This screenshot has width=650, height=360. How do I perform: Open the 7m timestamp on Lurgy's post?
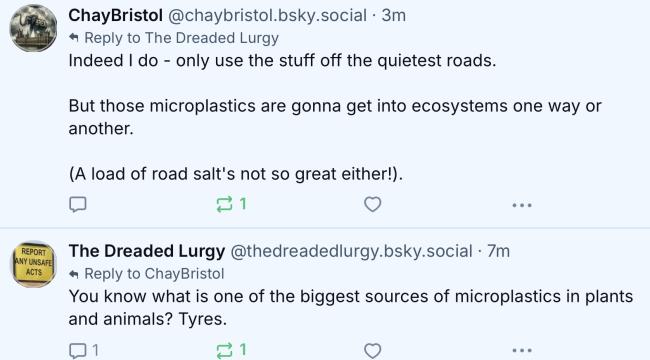click(x=499, y=251)
